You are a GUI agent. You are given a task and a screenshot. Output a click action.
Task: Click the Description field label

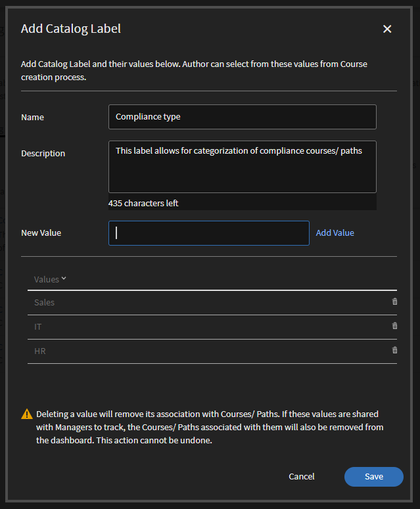click(x=43, y=154)
